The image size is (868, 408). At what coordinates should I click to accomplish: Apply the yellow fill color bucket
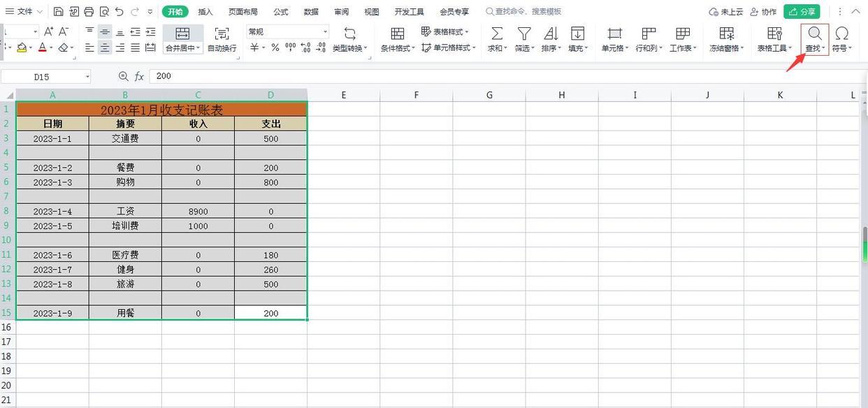pos(22,48)
